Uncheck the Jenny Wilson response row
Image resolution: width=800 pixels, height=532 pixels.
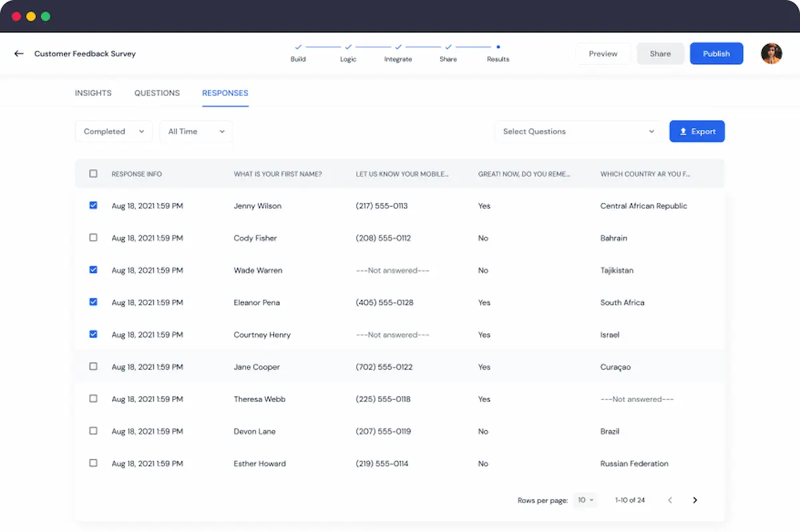(93, 206)
